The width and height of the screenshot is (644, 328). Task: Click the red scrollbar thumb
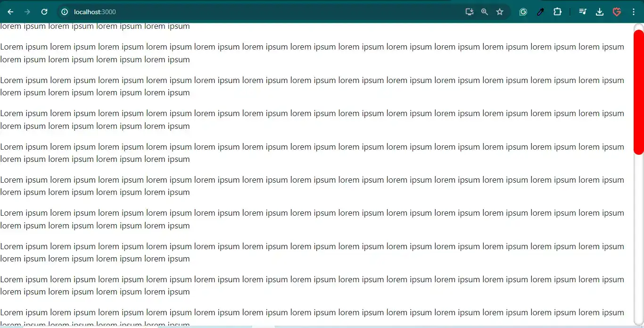point(638,92)
